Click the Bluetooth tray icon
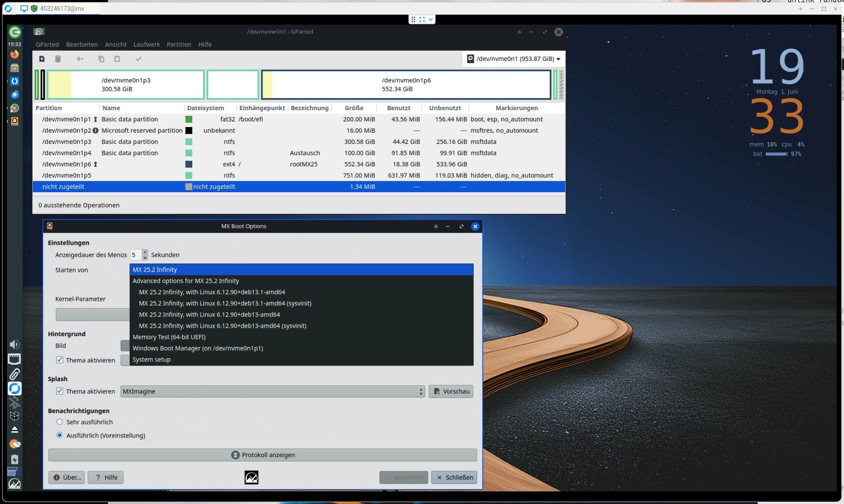The width and height of the screenshot is (844, 504). [x=15, y=403]
